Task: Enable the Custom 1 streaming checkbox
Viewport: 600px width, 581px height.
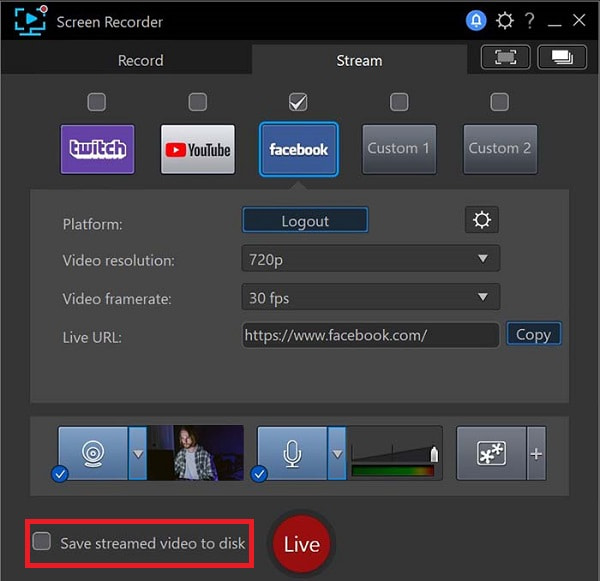Action: click(x=399, y=102)
